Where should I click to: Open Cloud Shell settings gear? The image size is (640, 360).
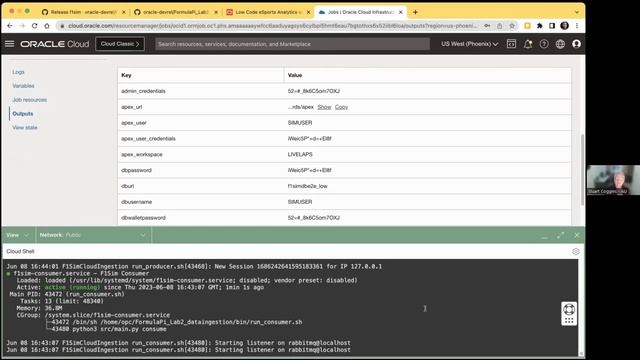[576, 251]
